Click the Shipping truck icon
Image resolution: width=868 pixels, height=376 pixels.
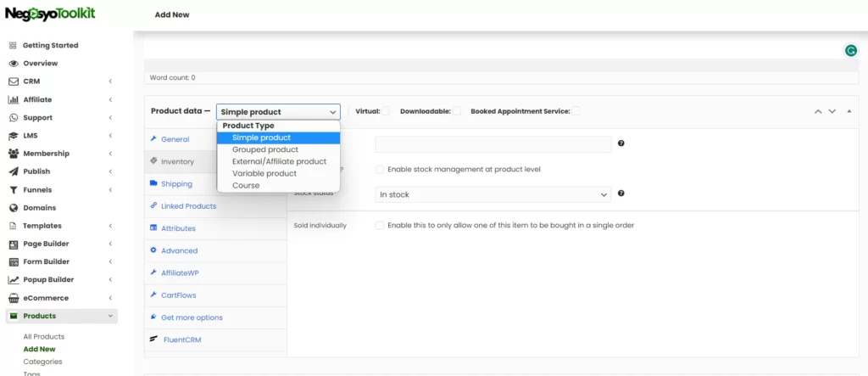coord(153,183)
